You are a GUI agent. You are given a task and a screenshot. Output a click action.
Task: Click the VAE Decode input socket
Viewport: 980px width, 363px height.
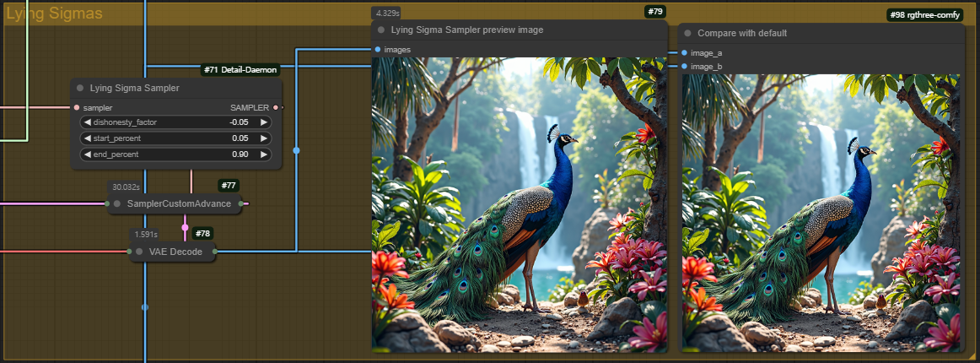pyautogui.click(x=130, y=252)
